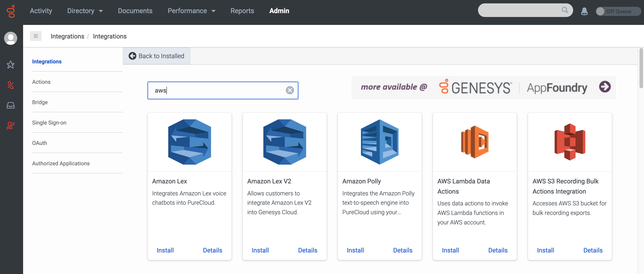
Task: View Details for Amazon Polly
Action: click(403, 250)
